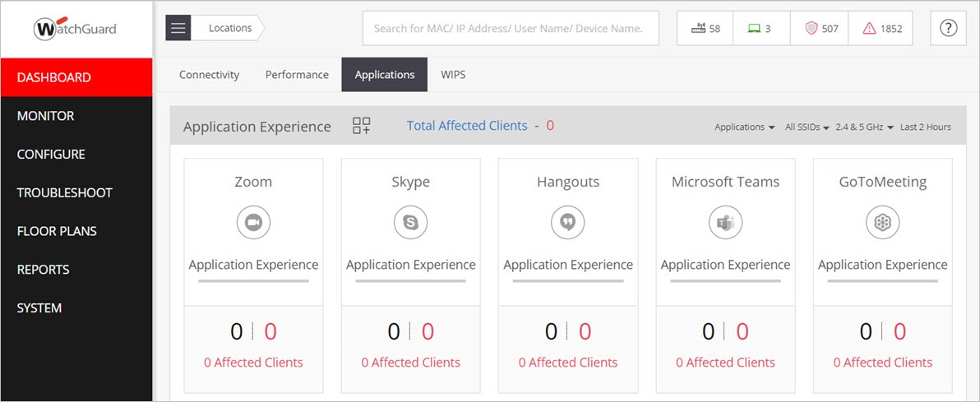Click Hangouts' 0 Affected Clients link
Viewport: 980px width, 402px height.
567,363
